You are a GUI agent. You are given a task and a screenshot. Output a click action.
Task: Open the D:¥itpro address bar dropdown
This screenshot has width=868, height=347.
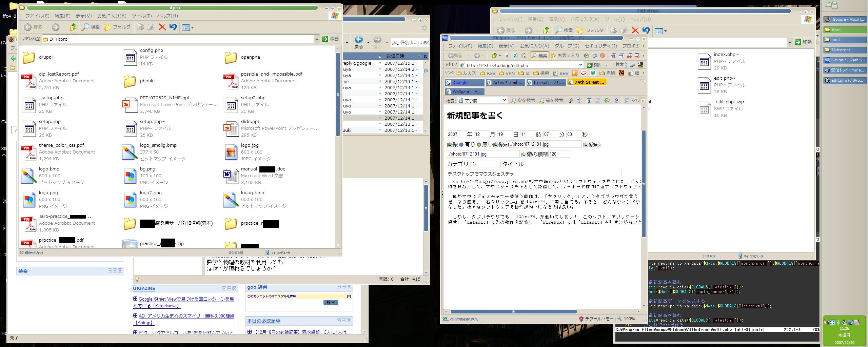tap(316, 39)
